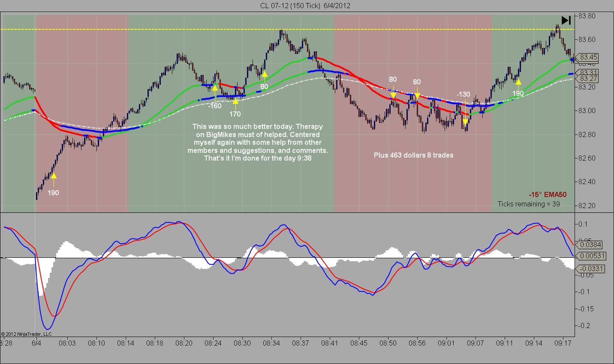Click the 08:20 time axis label
614x364 pixels.
(x=184, y=343)
